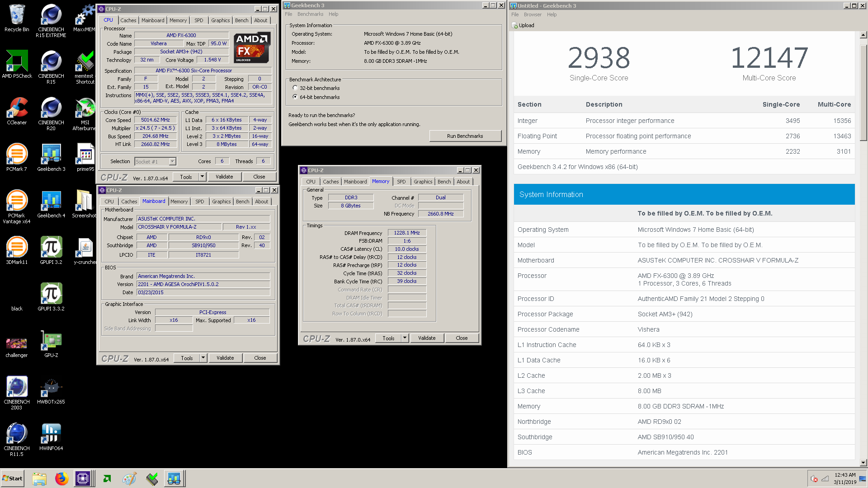Launch the Geekbench 3 desktop shortcut
Viewport: 868px width, 488px height.
coord(51,158)
